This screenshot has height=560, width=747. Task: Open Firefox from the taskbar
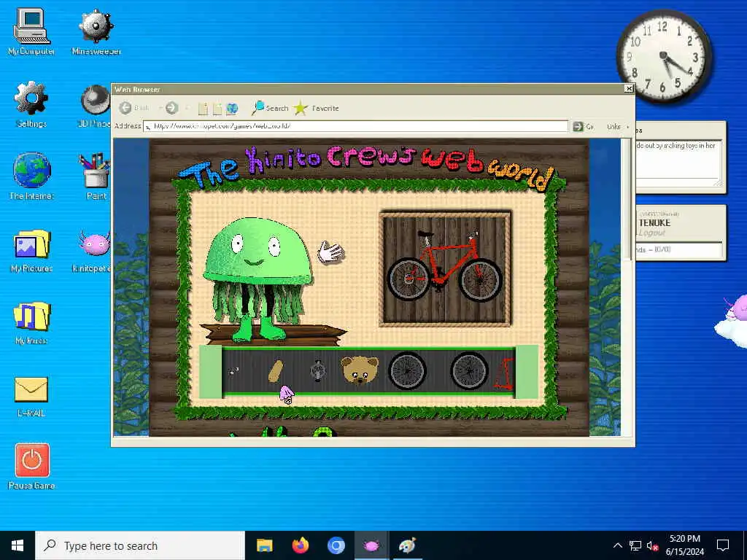300,545
